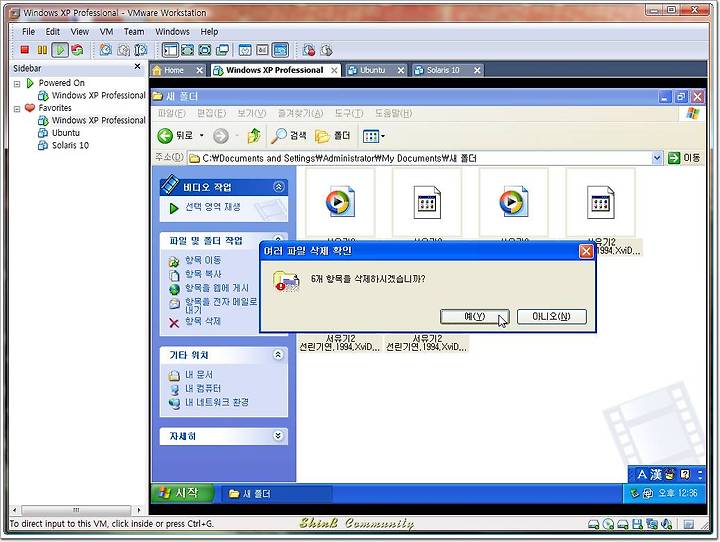The image size is (720, 542).
Task: Select the rightmost file thumbnail labeled 서유기2
Action: [601, 202]
